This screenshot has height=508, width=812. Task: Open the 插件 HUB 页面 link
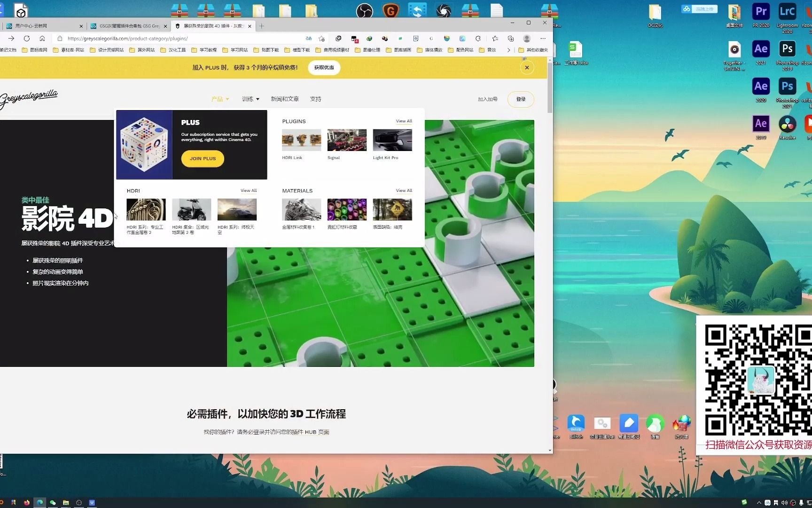point(311,432)
